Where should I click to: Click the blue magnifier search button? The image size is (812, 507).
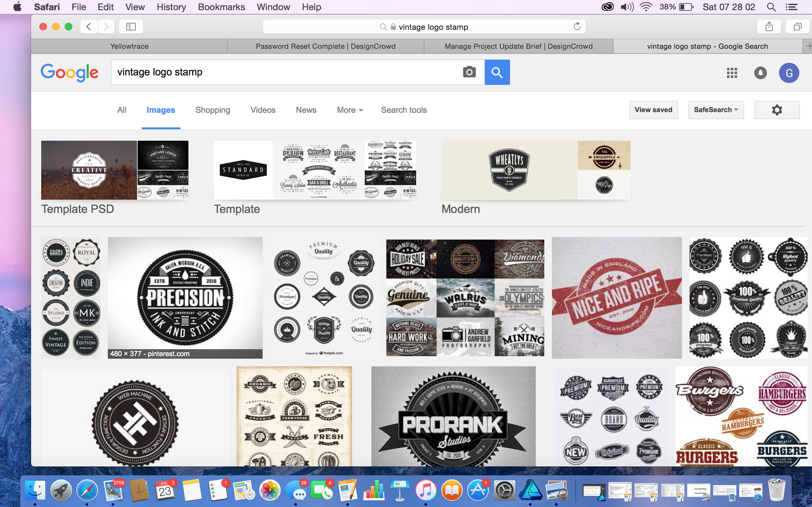point(497,72)
